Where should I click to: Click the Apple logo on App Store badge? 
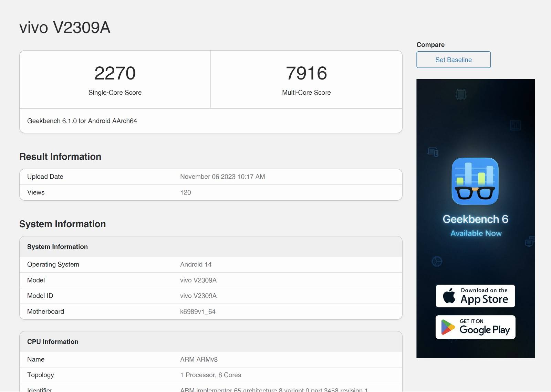(449, 296)
